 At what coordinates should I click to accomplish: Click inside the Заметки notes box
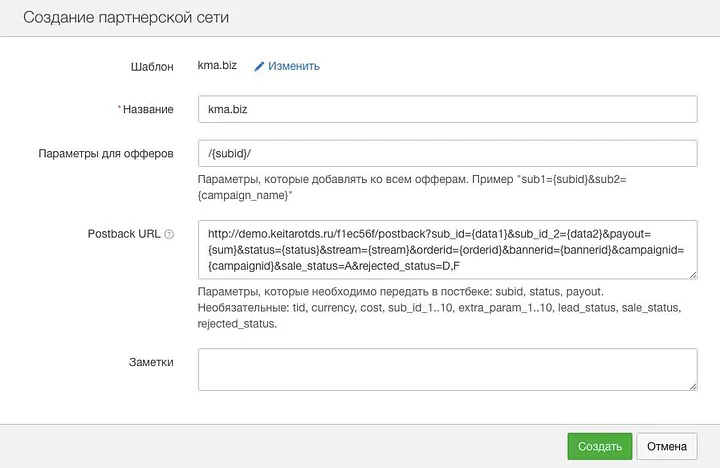[448, 370]
